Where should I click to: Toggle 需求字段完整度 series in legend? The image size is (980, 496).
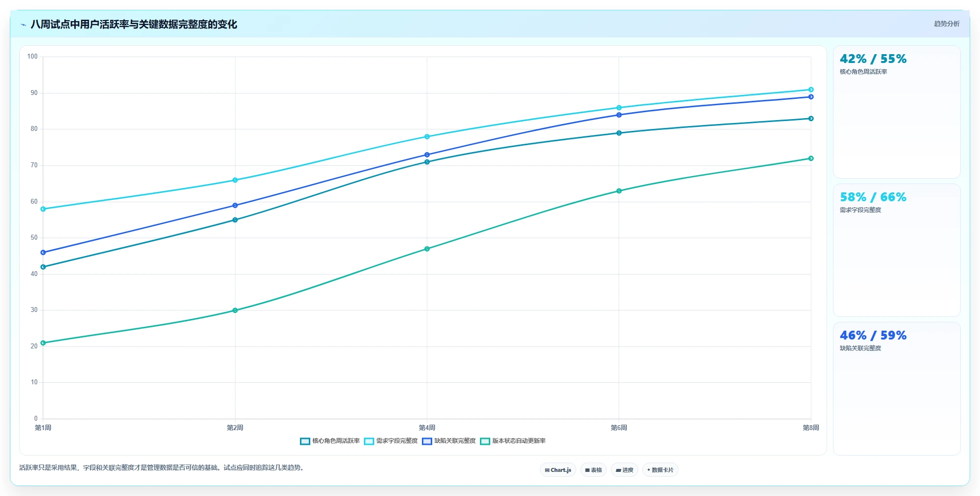tap(391, 441)
